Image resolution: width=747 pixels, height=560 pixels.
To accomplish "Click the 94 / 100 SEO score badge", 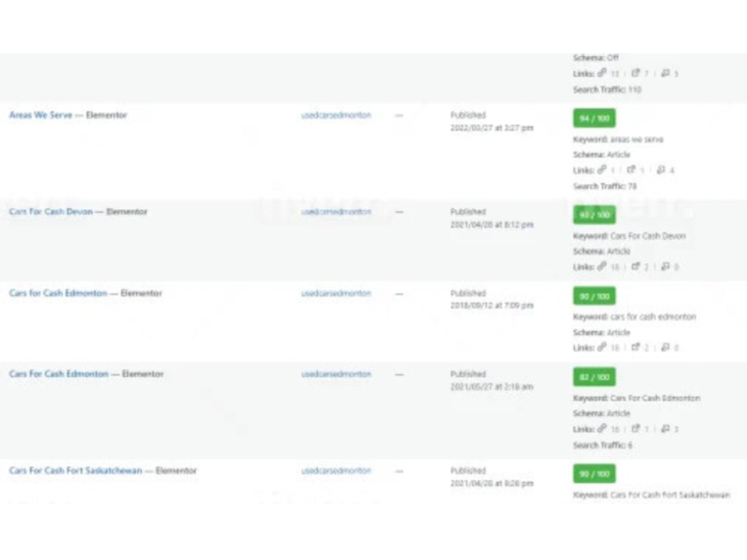I will pos(594,119).
